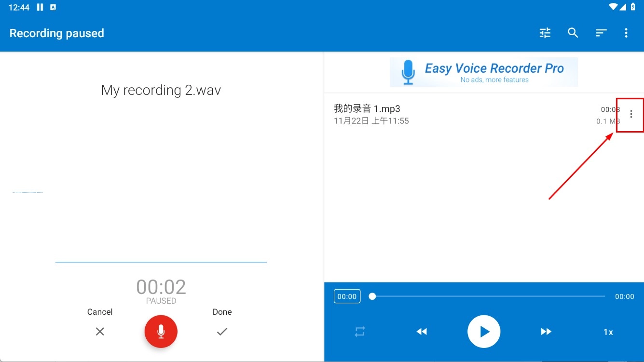Open the audio settings sliders icon
Screen dimensions: 644x362
click(x=545, y=33)
